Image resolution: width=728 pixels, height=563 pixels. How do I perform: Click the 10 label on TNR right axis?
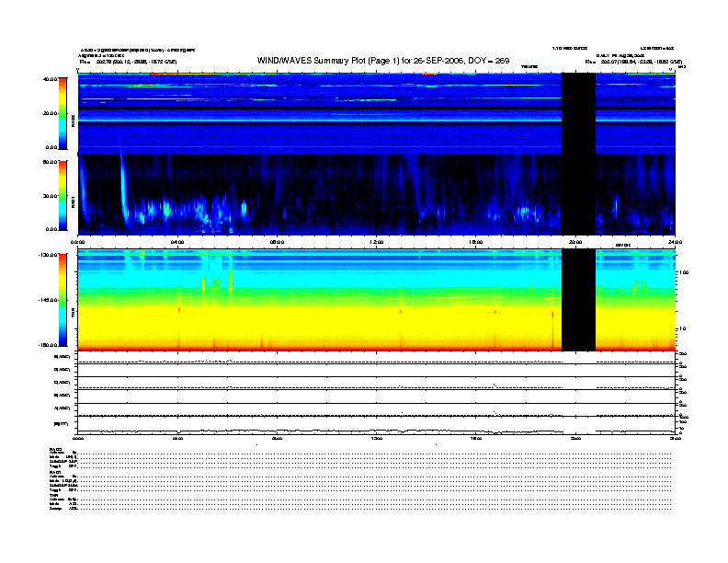click(x=682, y=328)
